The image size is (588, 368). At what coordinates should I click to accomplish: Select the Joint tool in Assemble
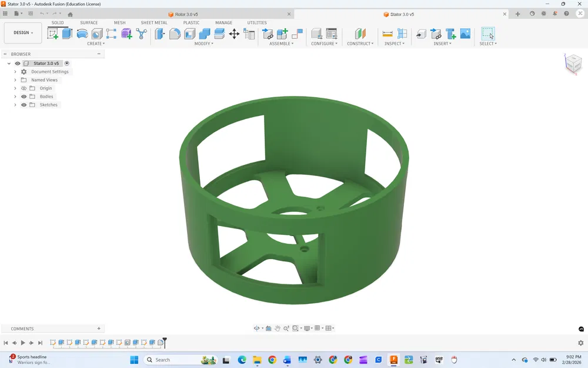[297, 34]
